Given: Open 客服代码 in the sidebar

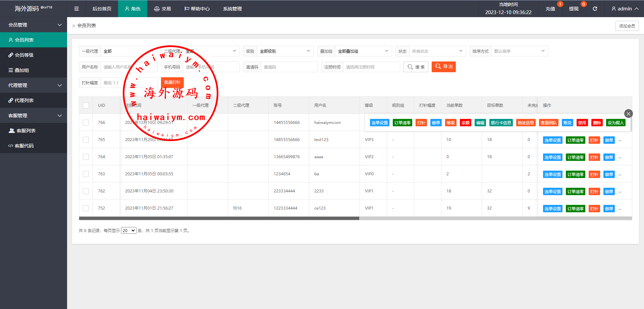Looking at the screenshot, I should click(x=24, y=146).
